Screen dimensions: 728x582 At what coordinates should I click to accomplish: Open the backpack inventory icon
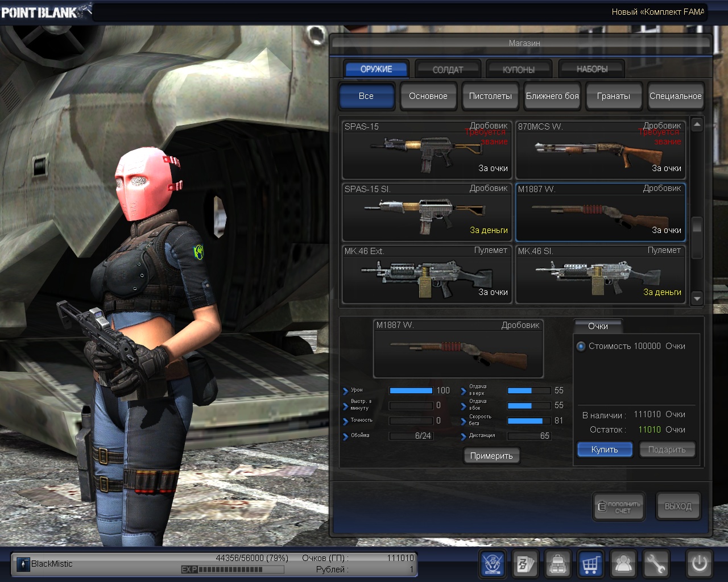558,564
